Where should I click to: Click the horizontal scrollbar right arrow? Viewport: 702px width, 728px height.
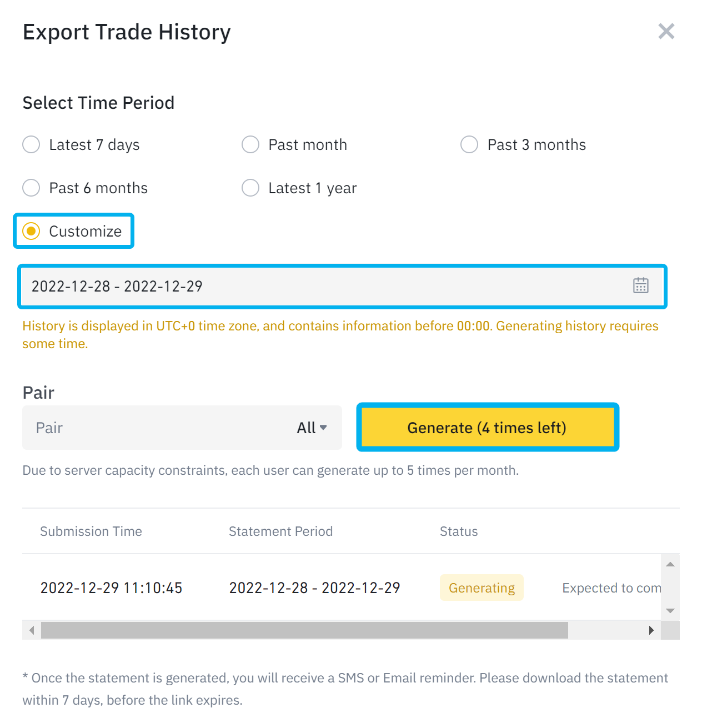(651, 630)
